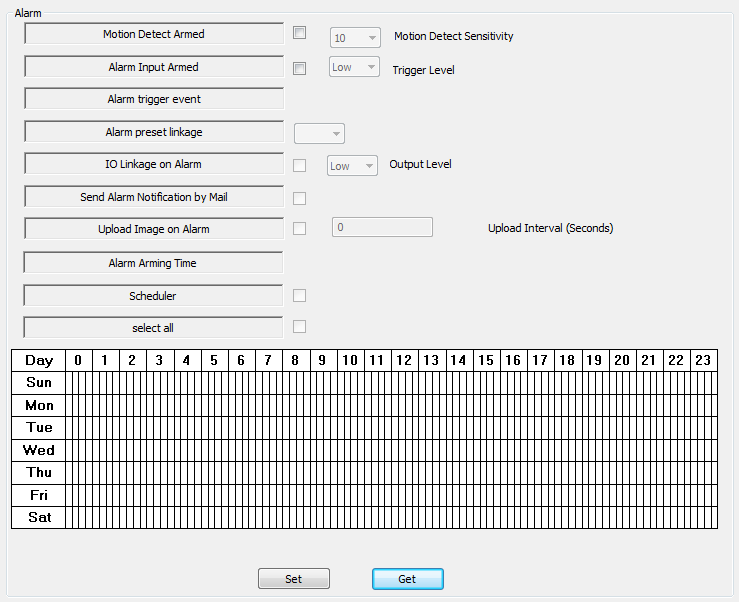Click hour 6 column header
Image resolution: width=739 pixels, height=602 pixels.
click(242, 361)
